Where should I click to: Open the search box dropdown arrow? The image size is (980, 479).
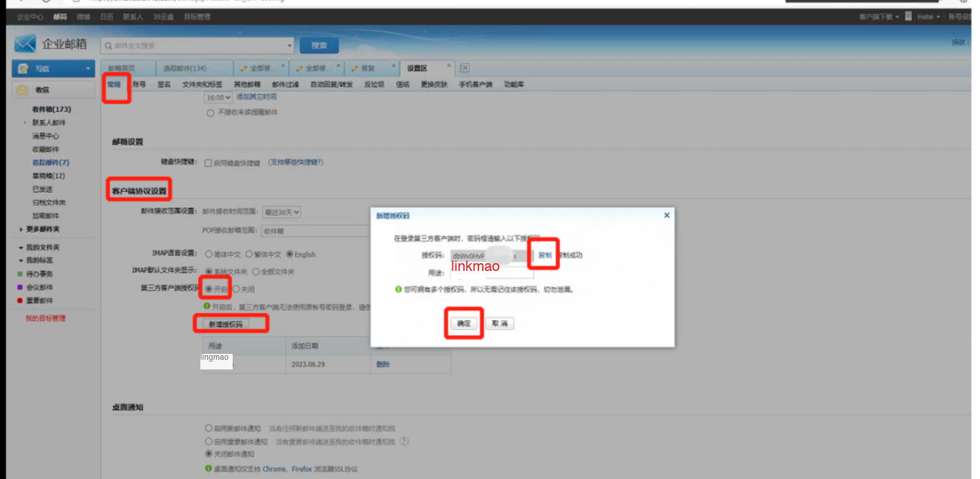coord(289,46)
